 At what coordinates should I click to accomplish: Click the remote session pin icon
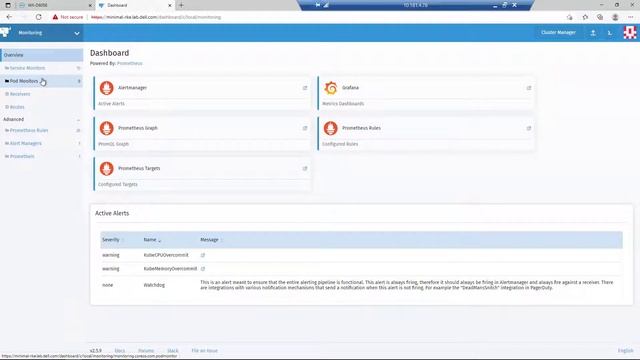(x=318, y=5)
